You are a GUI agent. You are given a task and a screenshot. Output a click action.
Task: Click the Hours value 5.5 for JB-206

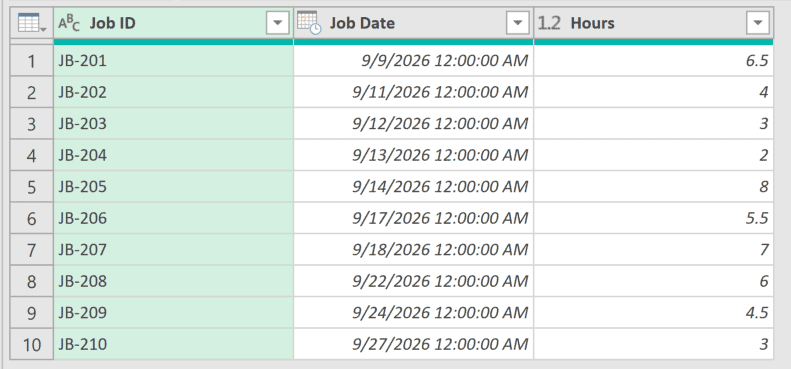pyautogui.click(x=654, y=218)
